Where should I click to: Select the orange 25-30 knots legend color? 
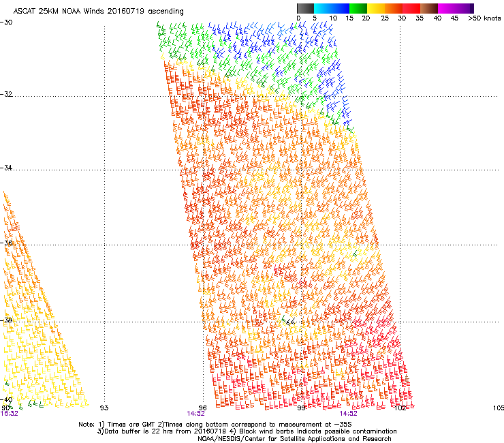394,8
